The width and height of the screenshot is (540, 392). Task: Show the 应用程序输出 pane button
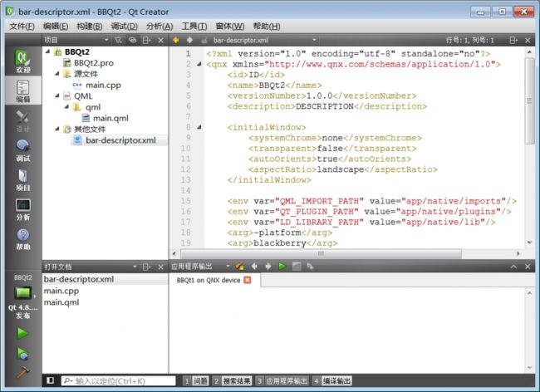282,380
